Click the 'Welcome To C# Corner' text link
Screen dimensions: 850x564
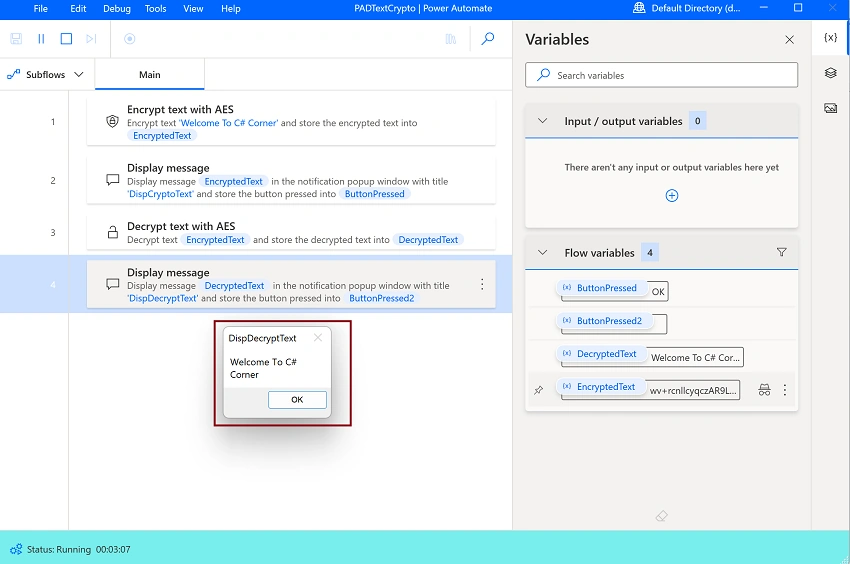click(x=228, y=123)
